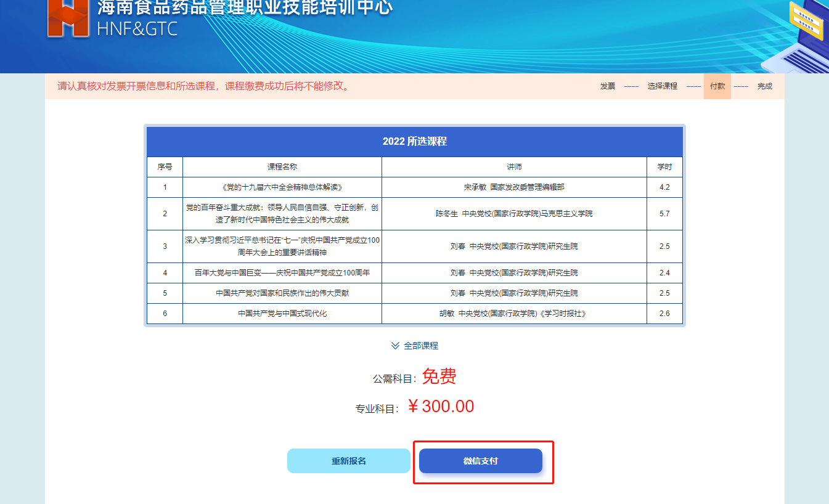
Task: Click course 《党的十九届六中全会精神总体解读》
Action: [x=282, y=187]
